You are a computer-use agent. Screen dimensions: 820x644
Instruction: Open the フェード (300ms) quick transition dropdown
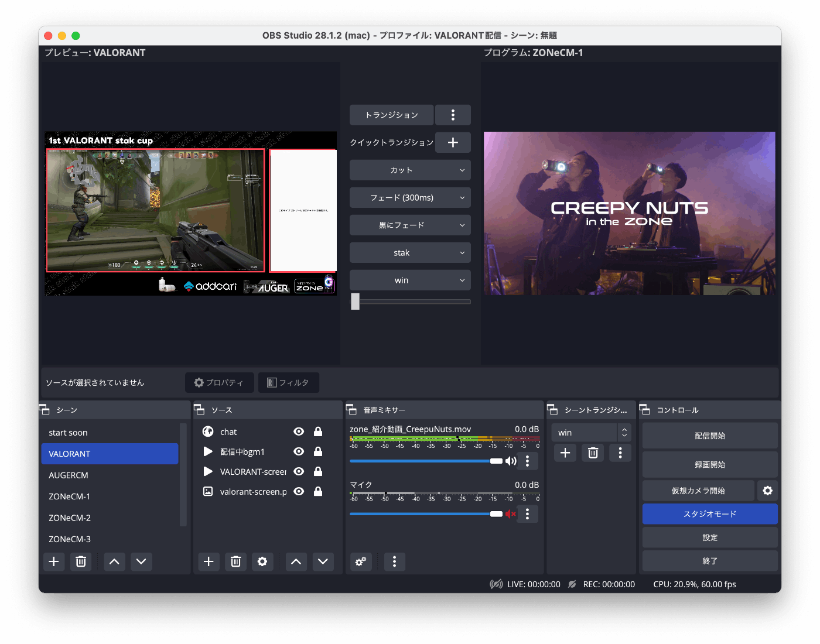click(x=410, y=197)
